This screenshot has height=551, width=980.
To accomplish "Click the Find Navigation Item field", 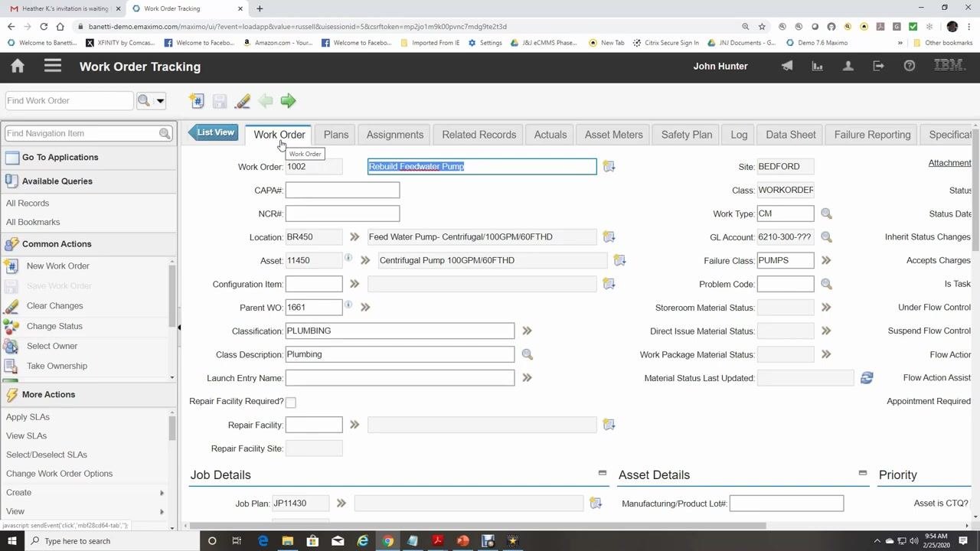I will point(81,133).
